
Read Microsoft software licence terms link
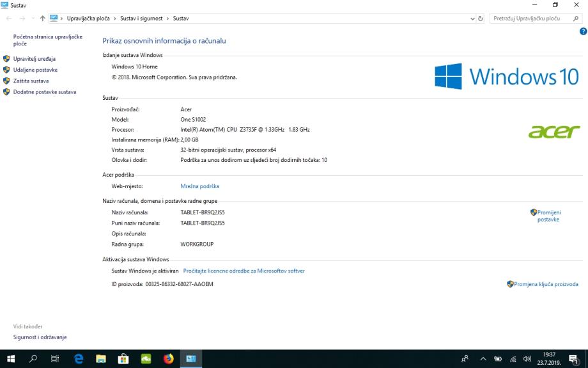pyautogui.click(x=244, y=271)
